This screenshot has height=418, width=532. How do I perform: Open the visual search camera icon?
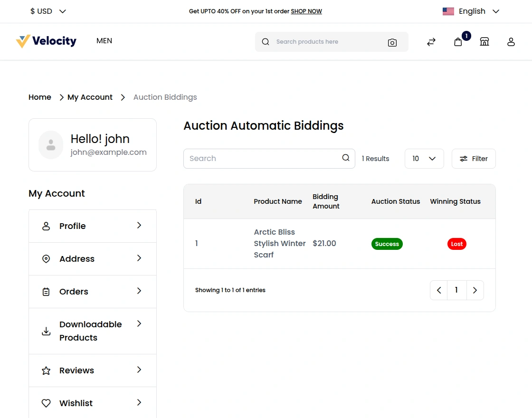click(x=392, y=42)
